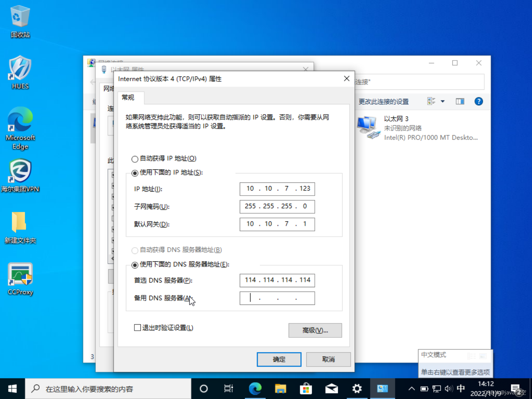Close the TCP/IPv4 properties dialog

coord(347,79)
